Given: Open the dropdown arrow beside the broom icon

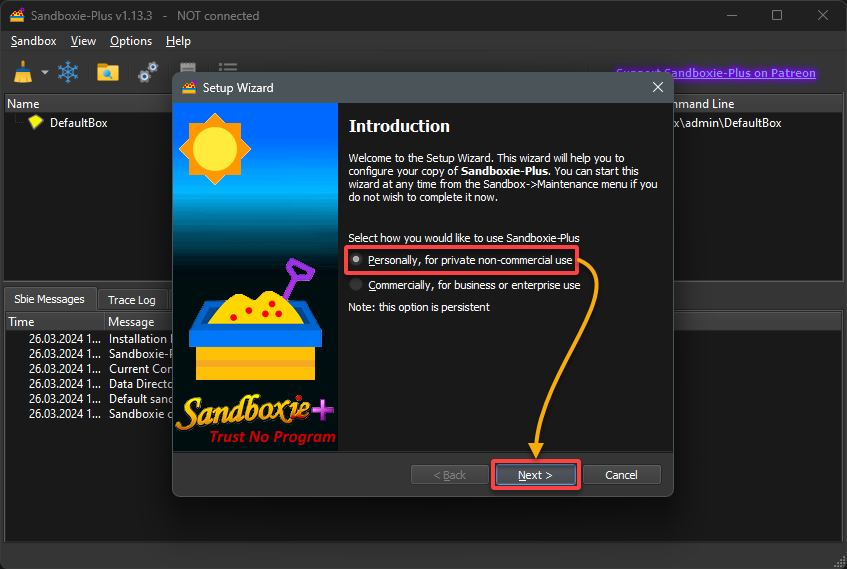Looking at the screenshot, I should (45, 72).
